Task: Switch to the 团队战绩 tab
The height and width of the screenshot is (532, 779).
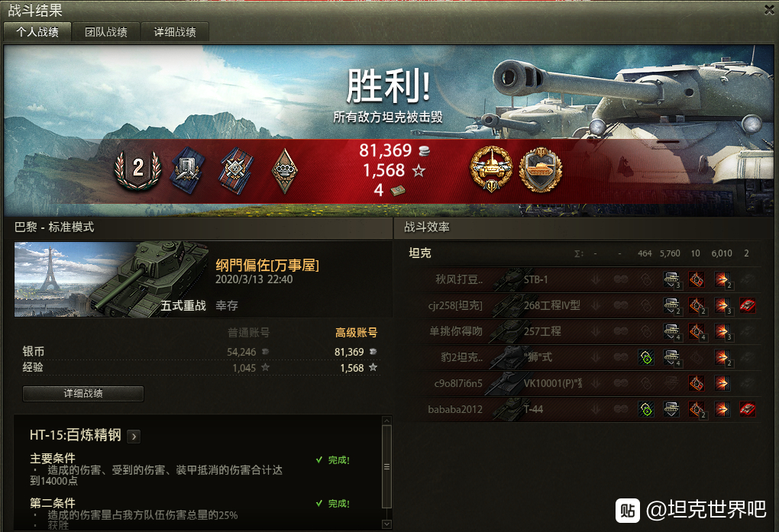Action: (106, 32)
